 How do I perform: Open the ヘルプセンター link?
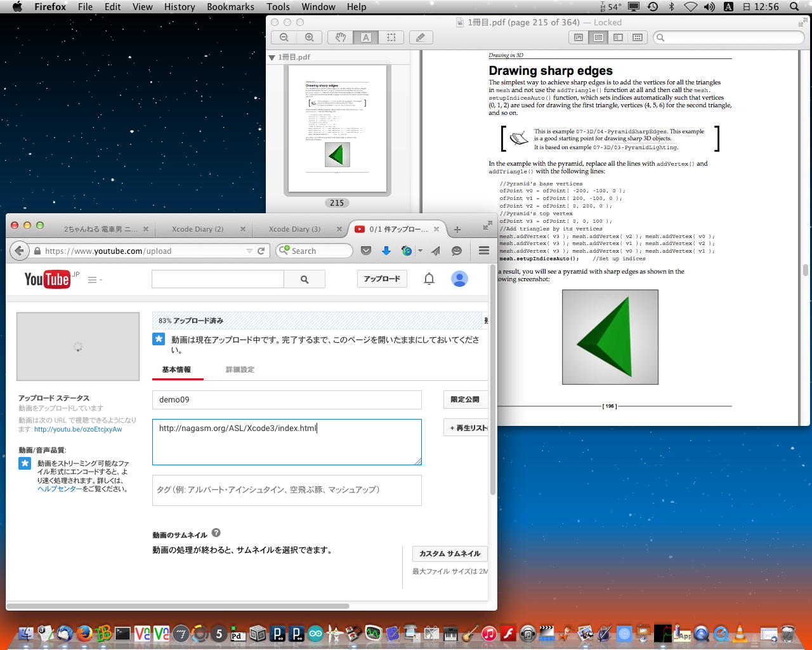[60, 489]
